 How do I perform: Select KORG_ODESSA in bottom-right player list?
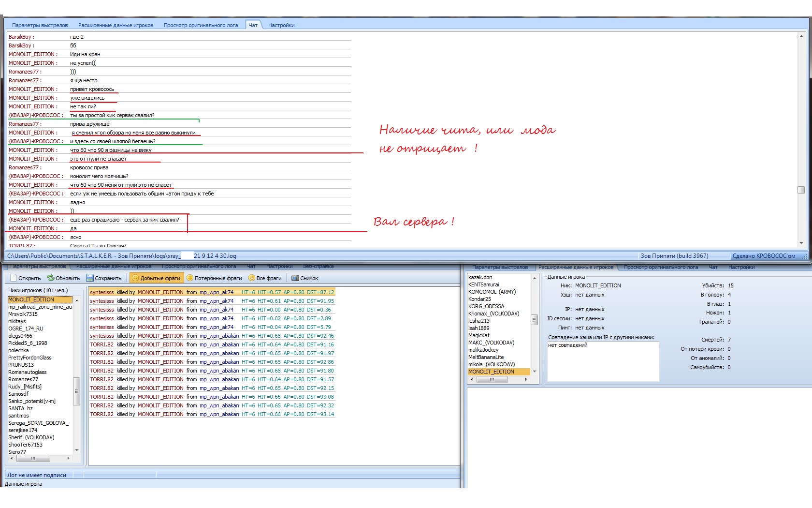pyautogui.click(x=486, y=306)
